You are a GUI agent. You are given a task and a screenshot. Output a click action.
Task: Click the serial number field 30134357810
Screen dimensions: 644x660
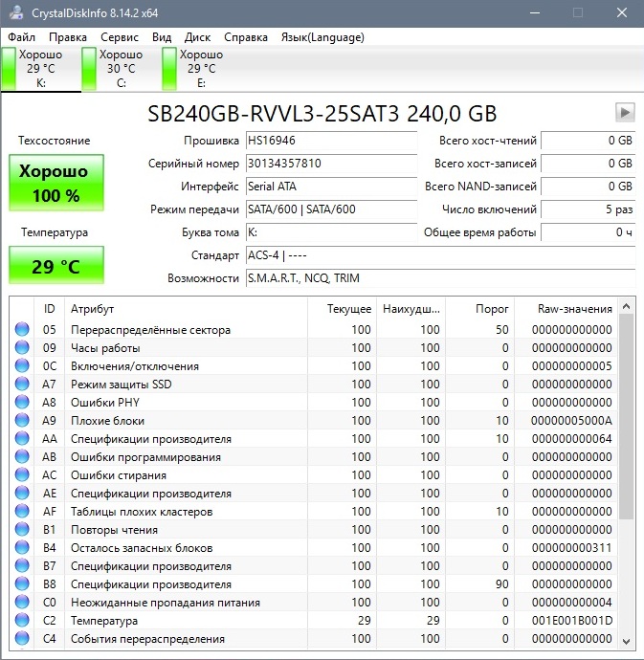pos(323,164)
